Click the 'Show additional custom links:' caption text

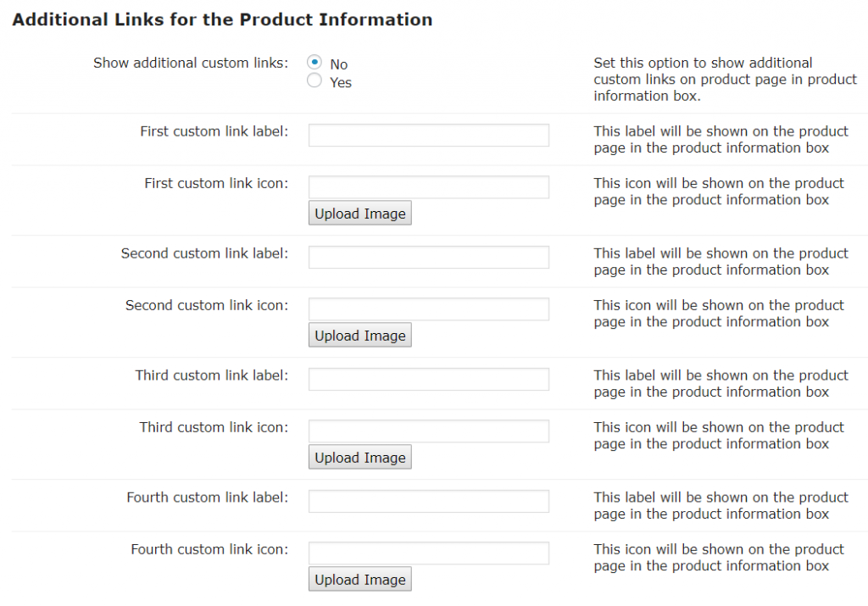tap(191, 63)
